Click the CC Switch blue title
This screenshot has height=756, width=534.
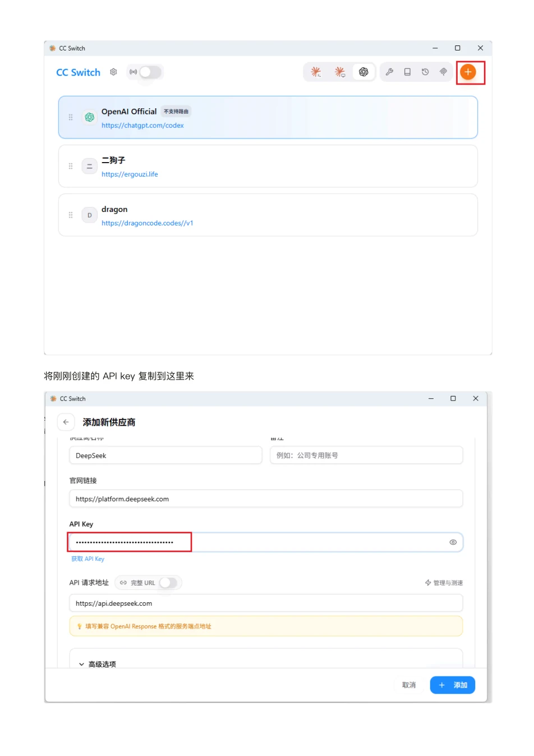point(78,72)
